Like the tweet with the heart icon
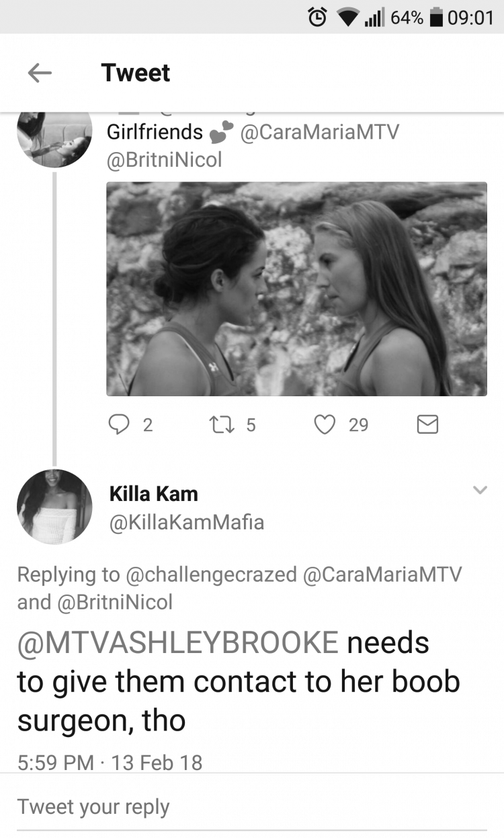 coord(325,424)
